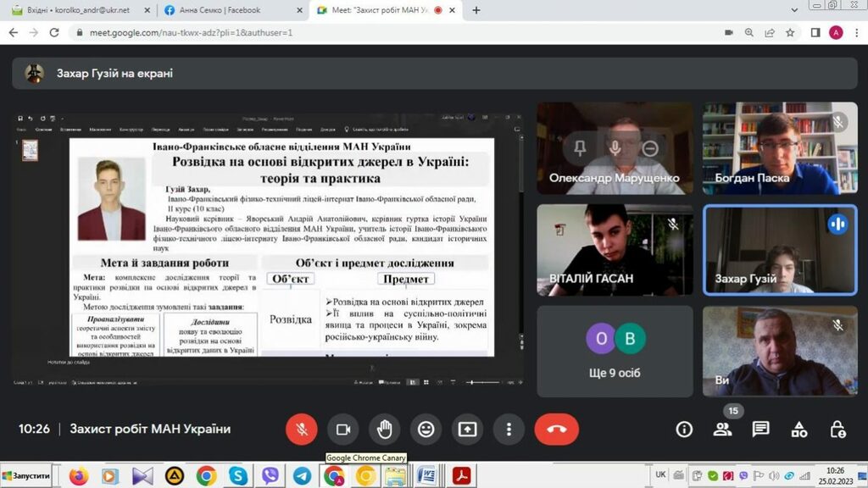868x488 pixels.
Task: Leave the call with the red hang-up button
Action: click(x=556, y=430)
